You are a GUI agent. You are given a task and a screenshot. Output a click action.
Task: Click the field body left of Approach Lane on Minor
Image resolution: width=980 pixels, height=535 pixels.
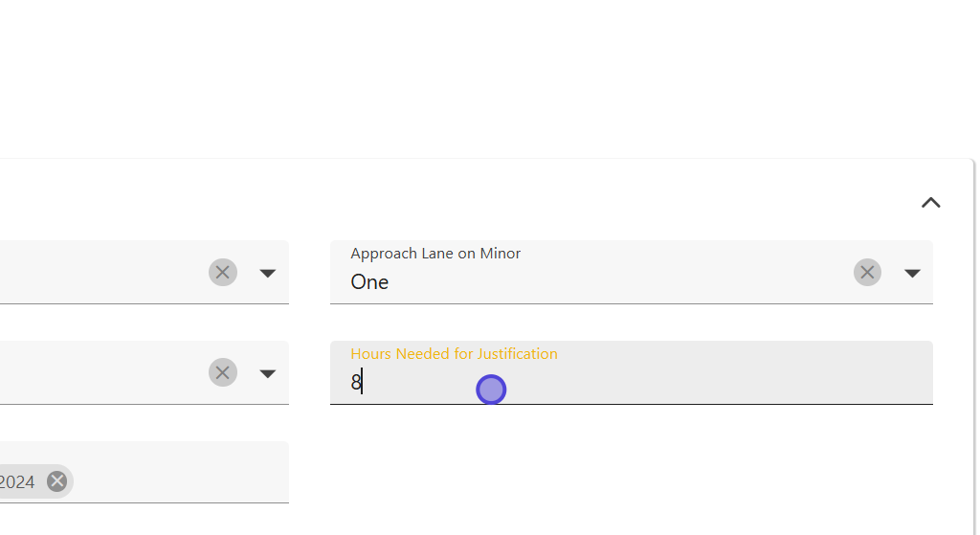[96, 273]
